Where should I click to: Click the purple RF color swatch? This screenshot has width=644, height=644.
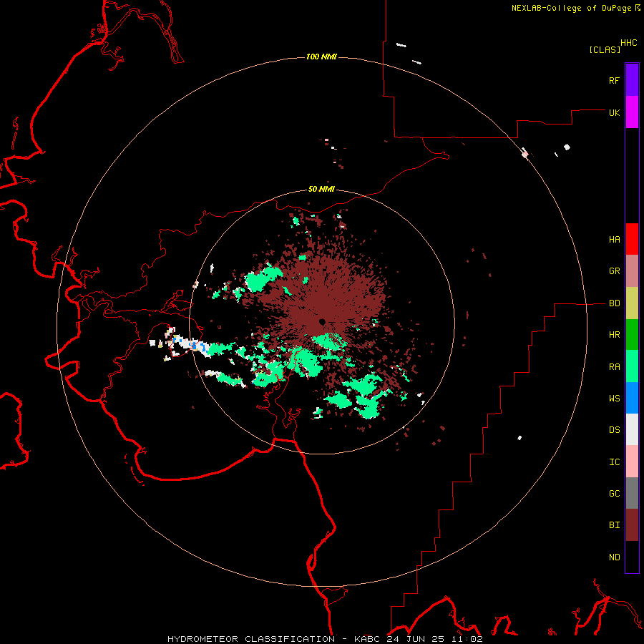(x=632, y=79)
